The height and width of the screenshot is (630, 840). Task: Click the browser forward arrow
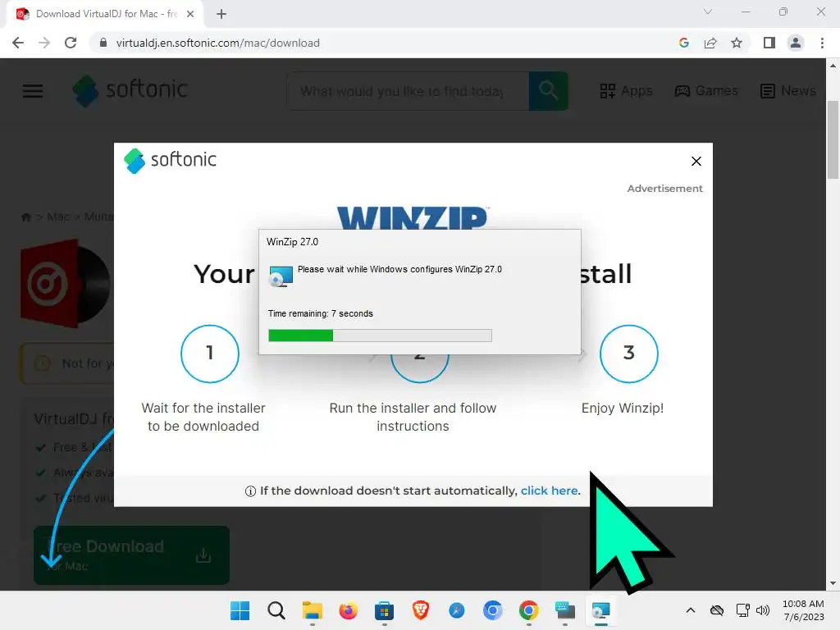[x=44, y=43]
